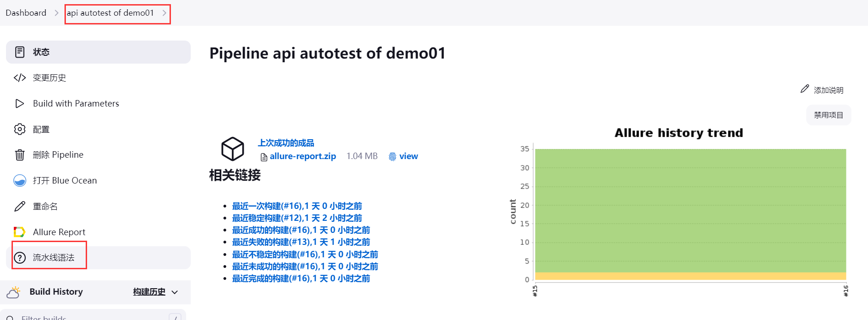Viewport: 868px width, 320px height.
Task: Choose 重命名 in the sidebar
Action: coord(98,206)
